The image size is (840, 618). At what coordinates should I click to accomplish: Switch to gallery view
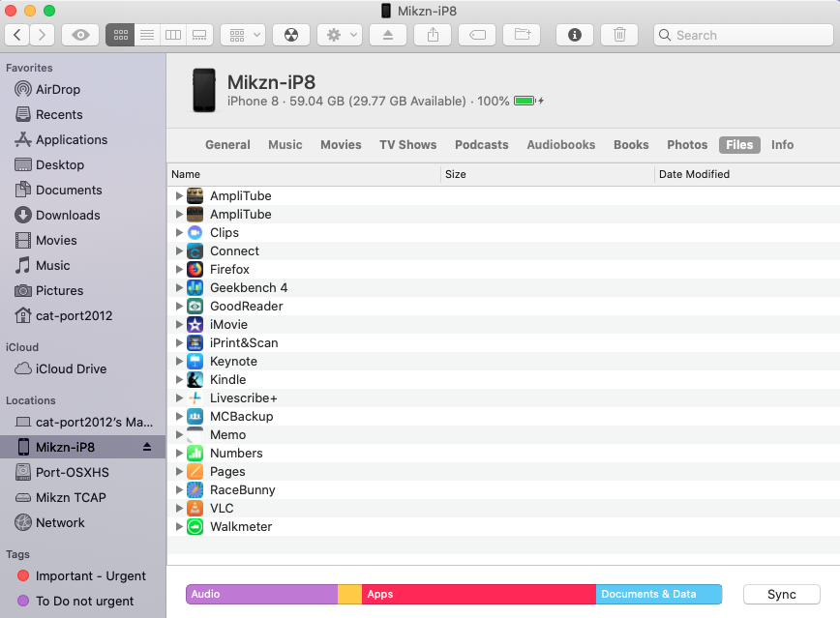[x=199, y=35]
